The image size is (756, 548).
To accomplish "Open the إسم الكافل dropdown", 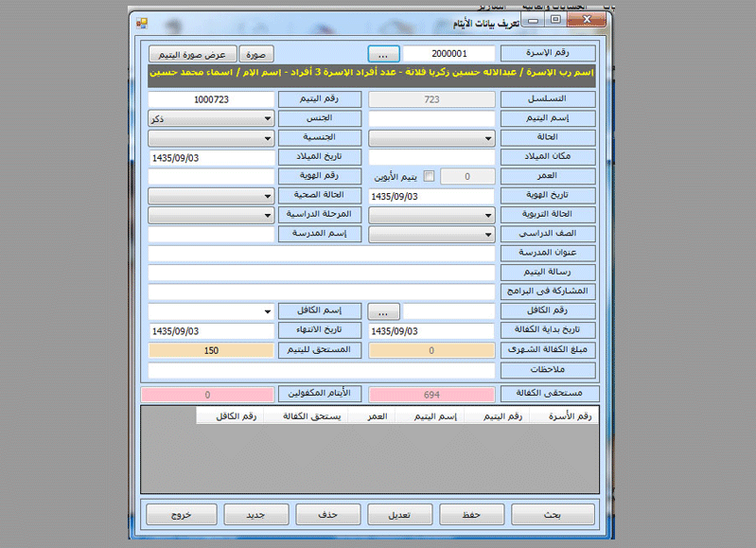I will [x=211, y=311].
